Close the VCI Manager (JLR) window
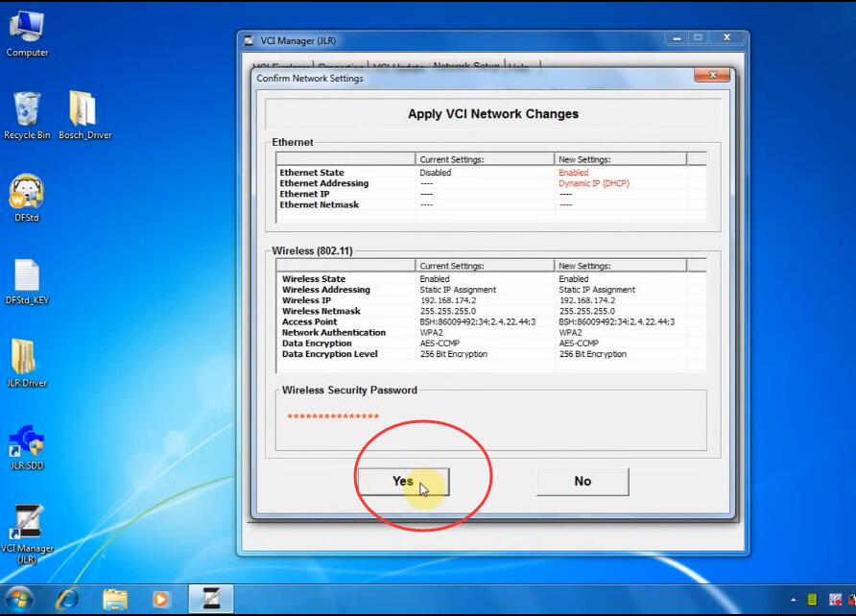Screen dimensions: 856x616 (x=726, y=37)
